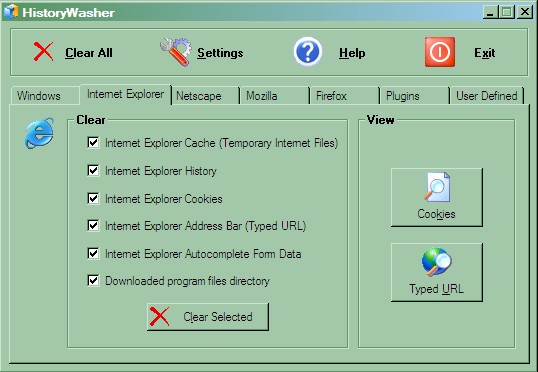Viewport: 538px width, 372px height.
Task: Toggle Autocomplete Form Data checkbox
Action: (x=93, y=253)
